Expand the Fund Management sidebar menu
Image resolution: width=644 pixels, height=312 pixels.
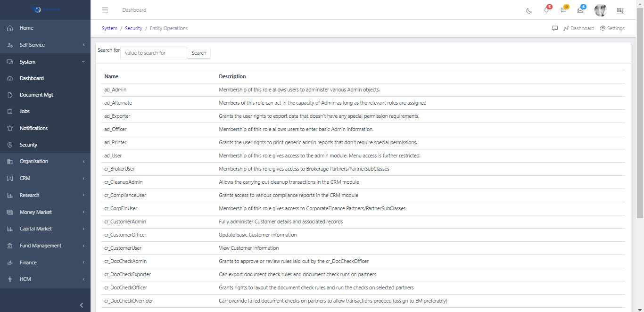point(40,246)
